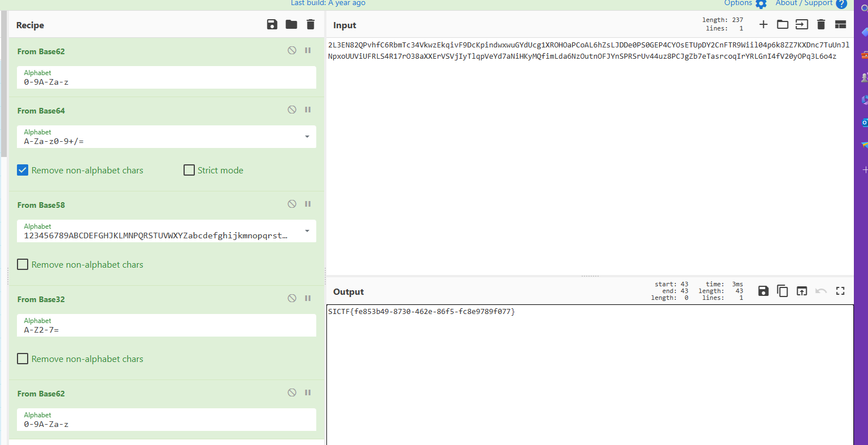Copy raw output to clipboard
Image resolution: width=868 pixels, height=445 pixels.
(783, 291)
